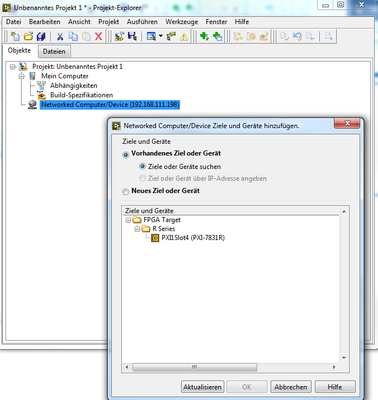Select Vorhandenes Ziel oder Gerät radio button
Screen dimensions: 378x400
(x=126, y=154)
